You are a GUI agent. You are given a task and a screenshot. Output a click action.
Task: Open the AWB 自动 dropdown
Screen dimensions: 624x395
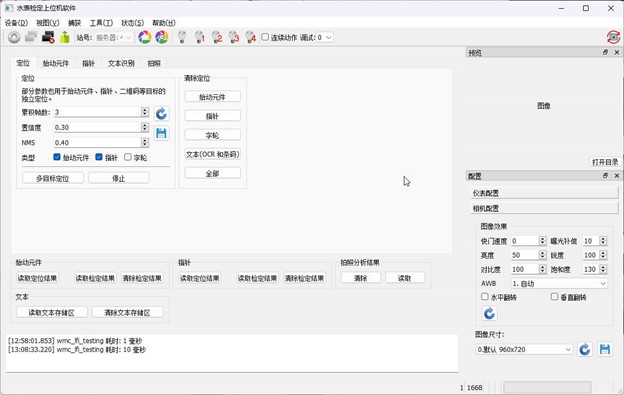559,284
